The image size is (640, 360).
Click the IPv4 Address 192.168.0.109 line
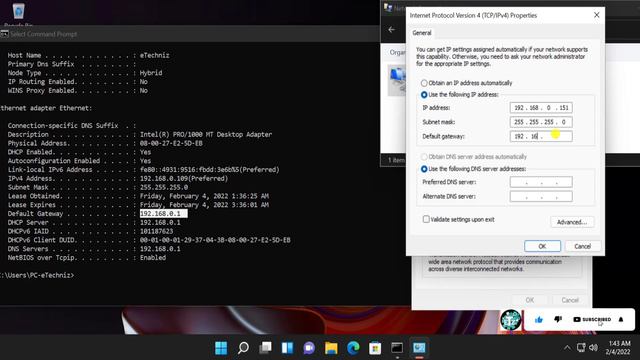(x=118, y=178)
